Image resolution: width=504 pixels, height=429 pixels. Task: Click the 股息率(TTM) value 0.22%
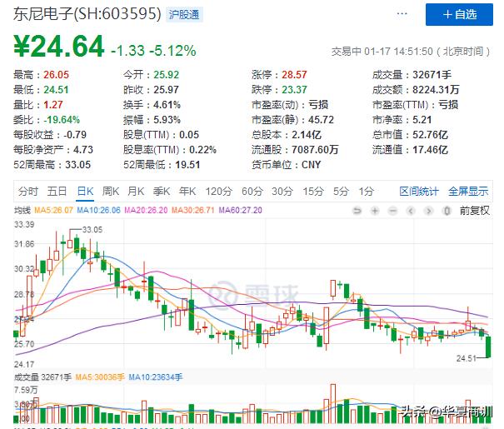pyautogui.click(x=202, y=150)
